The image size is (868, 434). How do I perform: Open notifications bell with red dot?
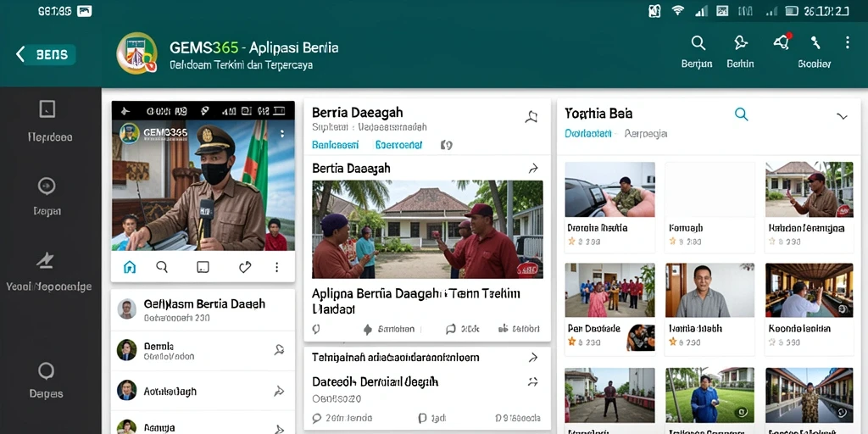coord(782,42)
